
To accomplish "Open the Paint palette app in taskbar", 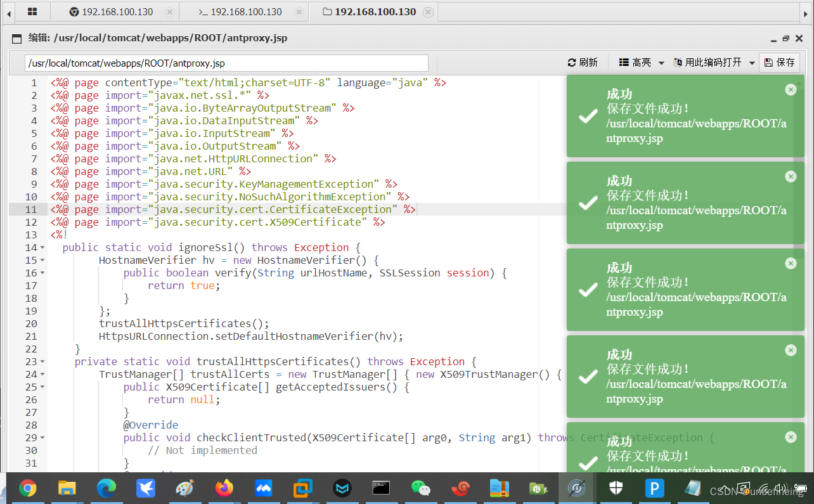I will coord(184,488).
